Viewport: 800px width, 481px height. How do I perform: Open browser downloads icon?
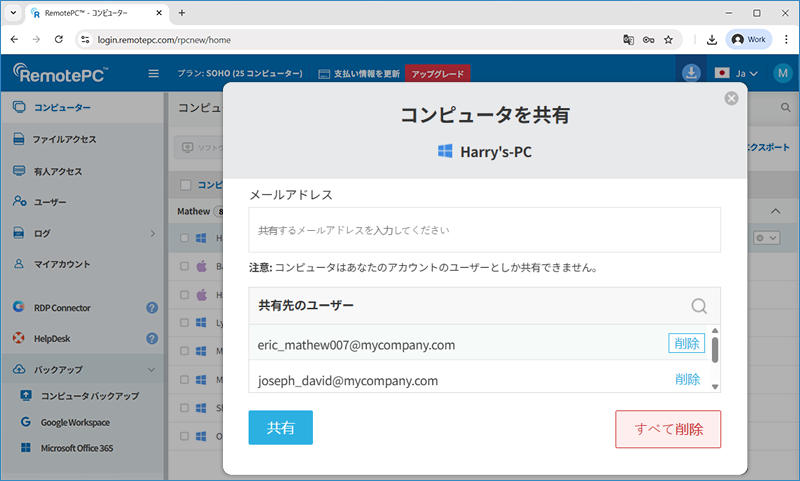pos(712,39)
